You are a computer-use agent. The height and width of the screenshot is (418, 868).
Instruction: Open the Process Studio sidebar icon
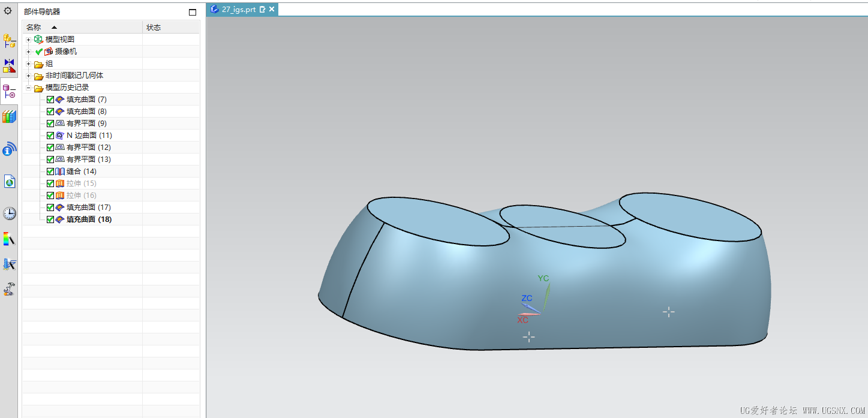click(9, 264)
